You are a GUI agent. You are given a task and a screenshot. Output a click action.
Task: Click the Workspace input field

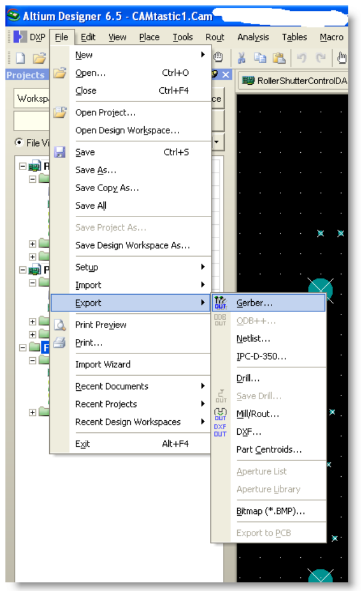[32, 99]
